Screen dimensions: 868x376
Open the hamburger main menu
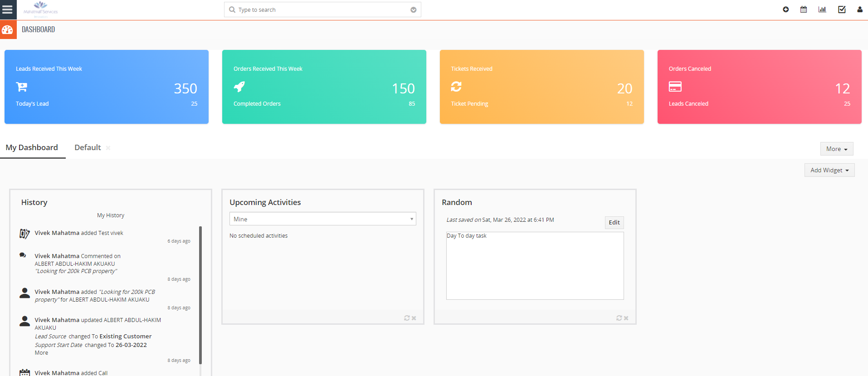[8, 10]
